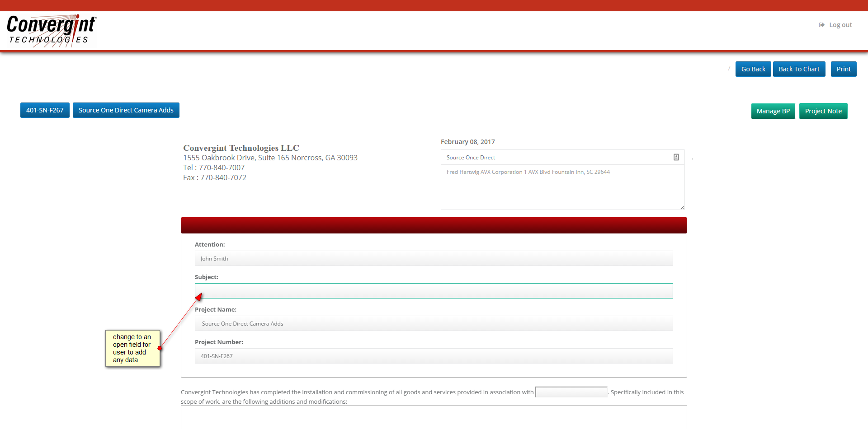The height and width of the screenshot is (429, 868).
Task: Click the log out arrow icon
Action: point(821,25)
